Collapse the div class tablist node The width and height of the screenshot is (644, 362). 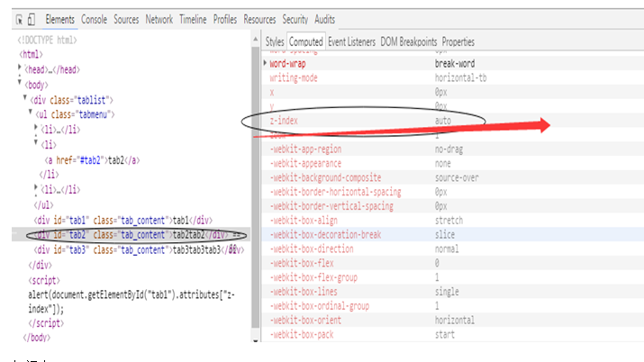tap(25, 97)
